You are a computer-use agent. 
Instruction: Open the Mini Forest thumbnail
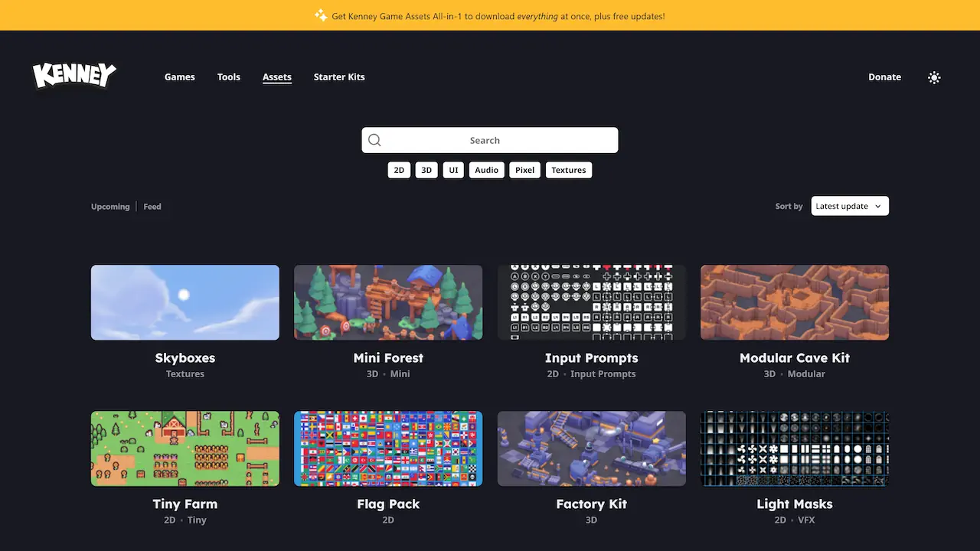pyautogui.click(x=388, y=302)
